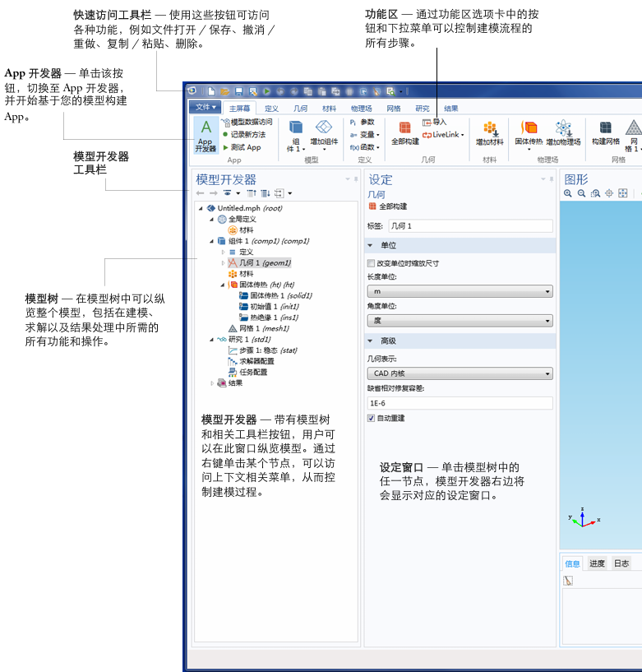Click the forward arrow in 模型开发器 toolbar

213,193
